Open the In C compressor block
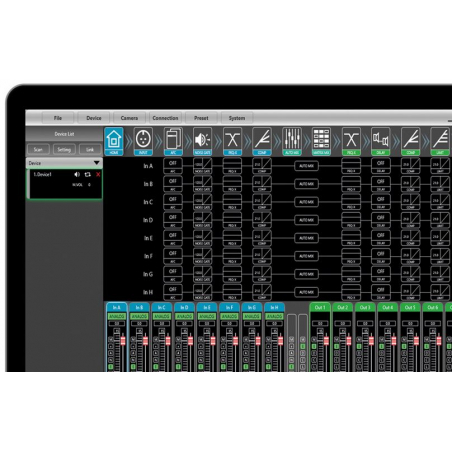This screenshot has height=452, width=452. (x=262, y=202)
